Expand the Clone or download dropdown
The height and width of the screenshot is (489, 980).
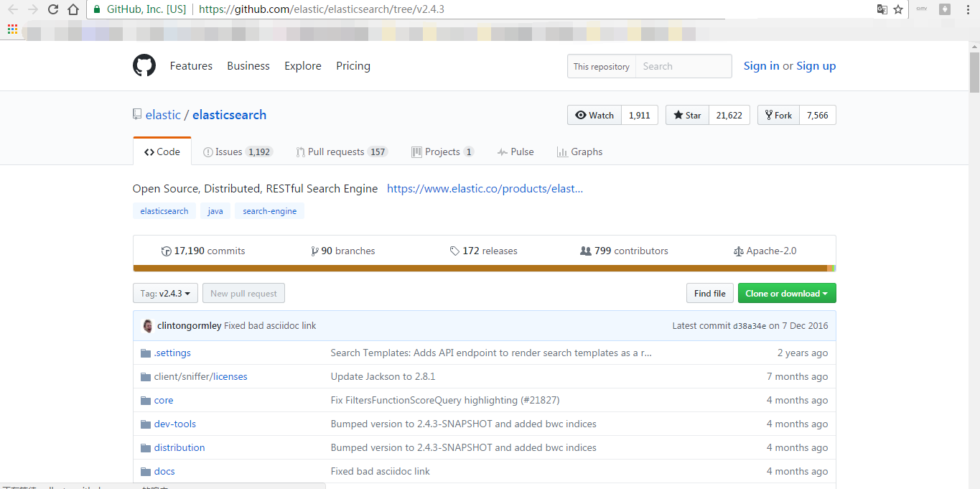tap(787, 294)
